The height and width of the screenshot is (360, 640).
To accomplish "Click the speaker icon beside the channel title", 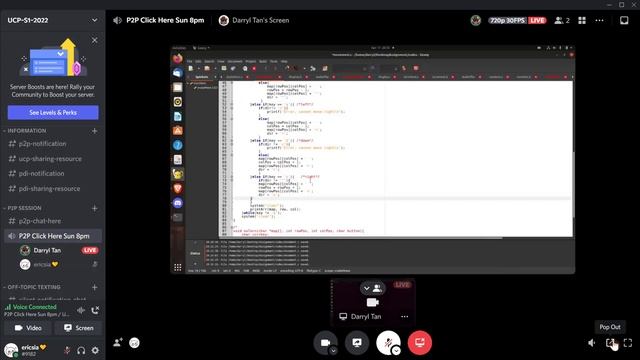I will coord(118,20).
